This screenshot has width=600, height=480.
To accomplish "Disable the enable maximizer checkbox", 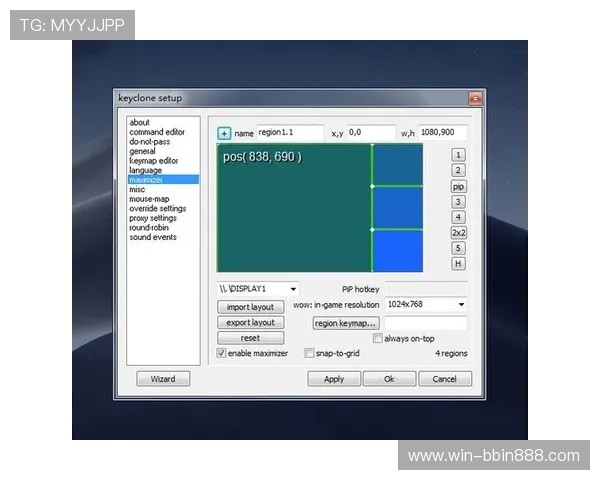I will (222, 353).
